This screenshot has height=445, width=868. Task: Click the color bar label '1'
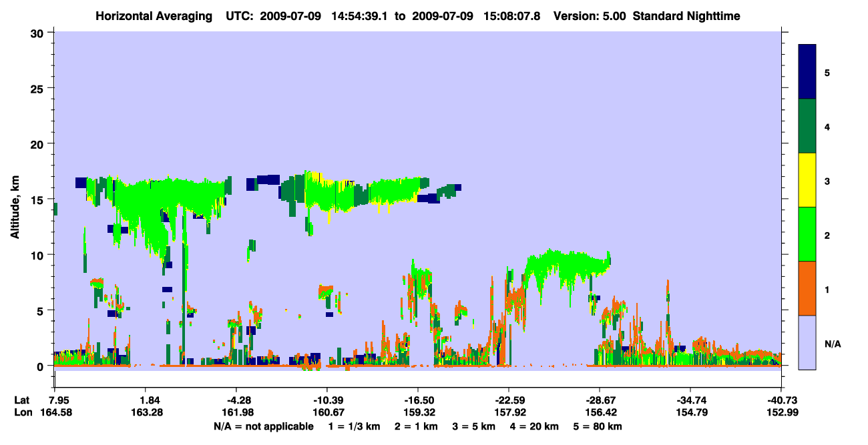pyautogui.click(x=827, y=289)
